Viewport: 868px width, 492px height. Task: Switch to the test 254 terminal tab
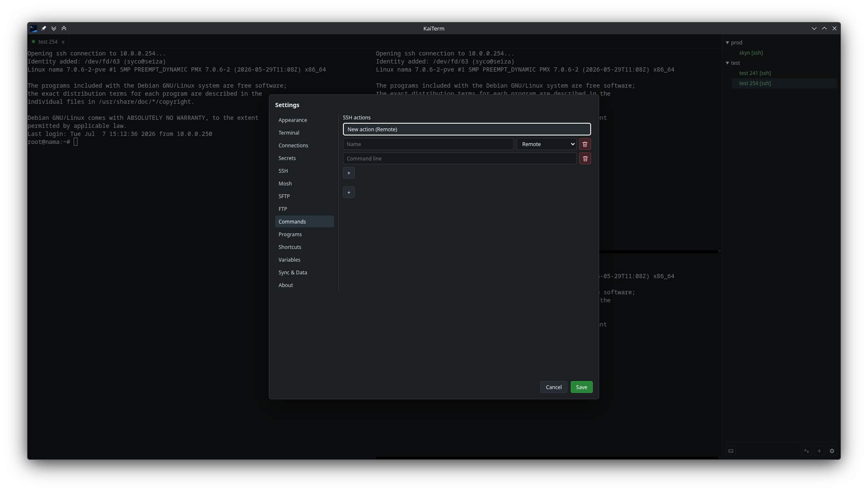(48, 42)
